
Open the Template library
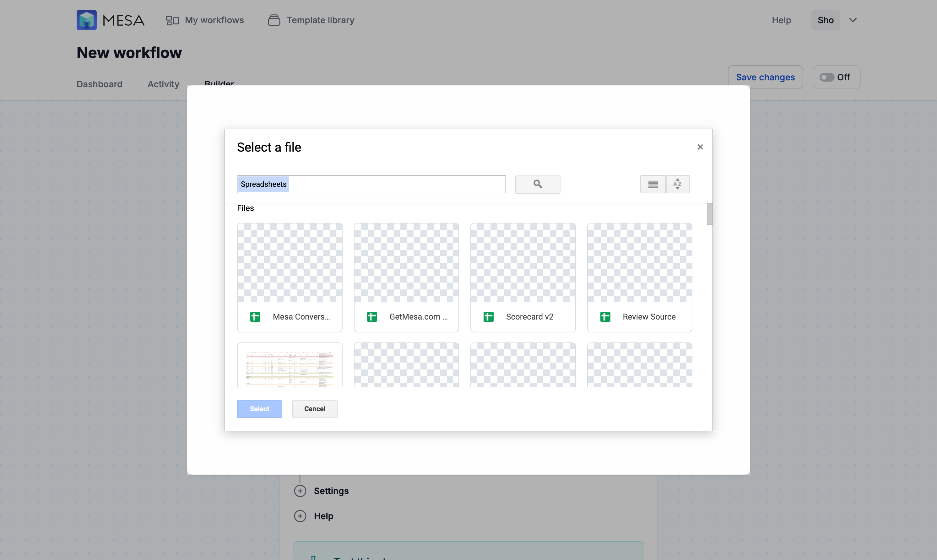(x=311, y=20)
